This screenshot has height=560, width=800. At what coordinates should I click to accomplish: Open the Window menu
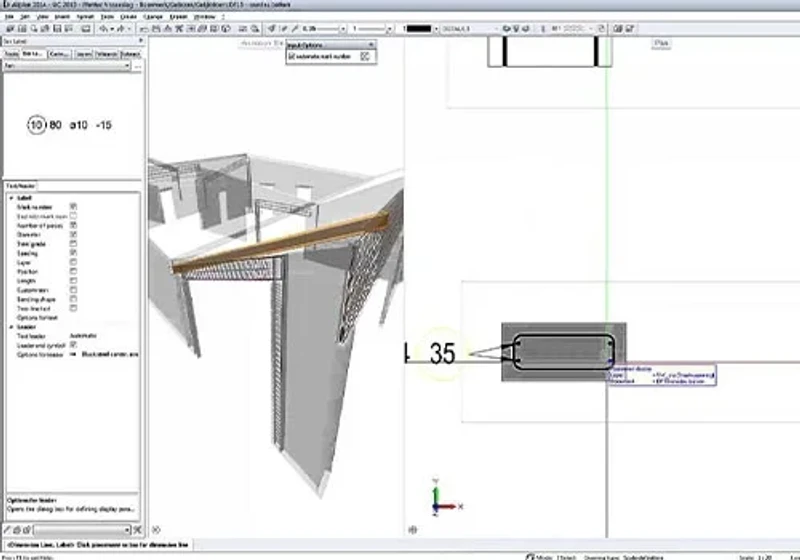[205, 17]
